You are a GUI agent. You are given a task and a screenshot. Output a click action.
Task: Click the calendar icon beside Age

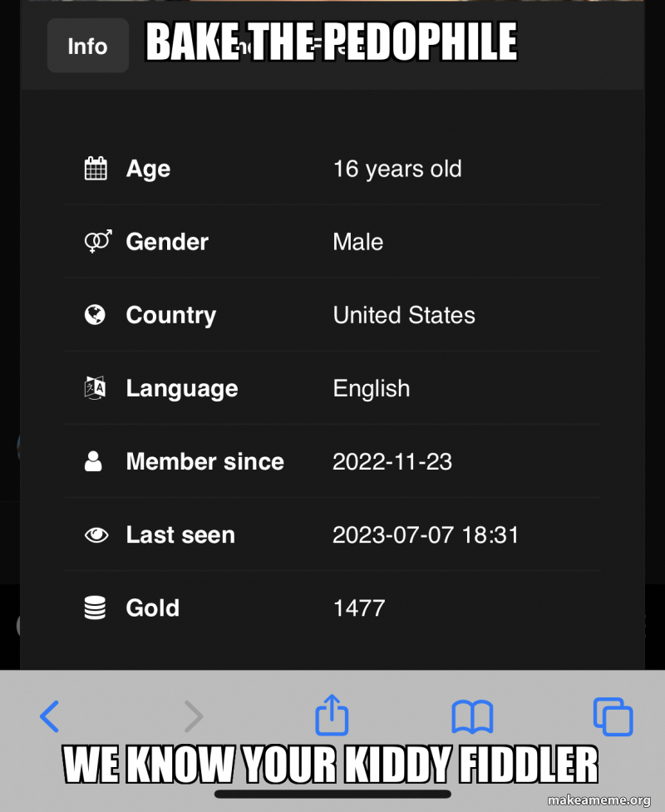(x=96, y=169)
